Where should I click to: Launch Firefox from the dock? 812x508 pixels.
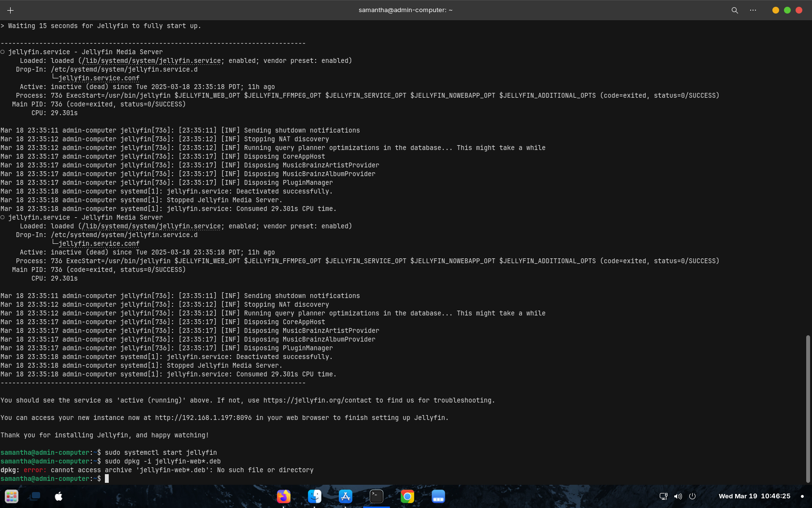tap(284, 496)
